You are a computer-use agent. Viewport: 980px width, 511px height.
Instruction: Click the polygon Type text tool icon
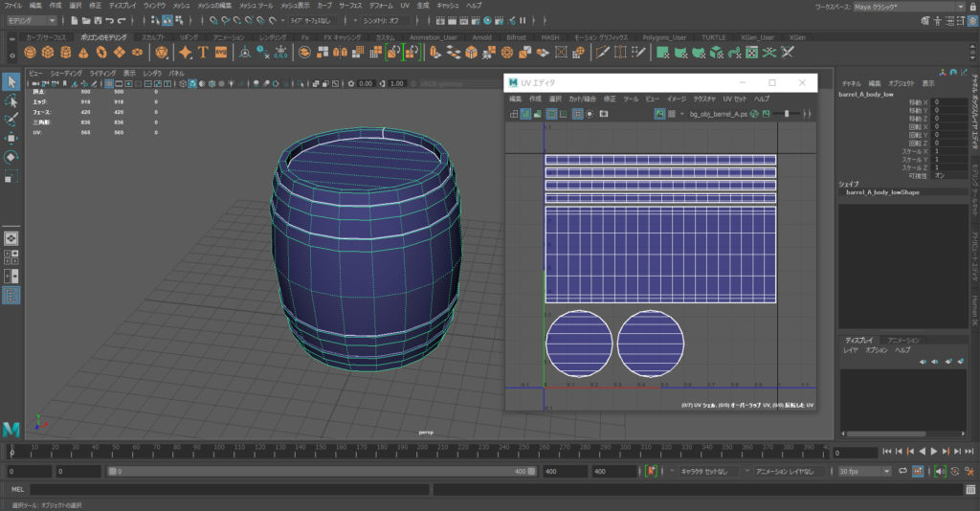(203, 53)
